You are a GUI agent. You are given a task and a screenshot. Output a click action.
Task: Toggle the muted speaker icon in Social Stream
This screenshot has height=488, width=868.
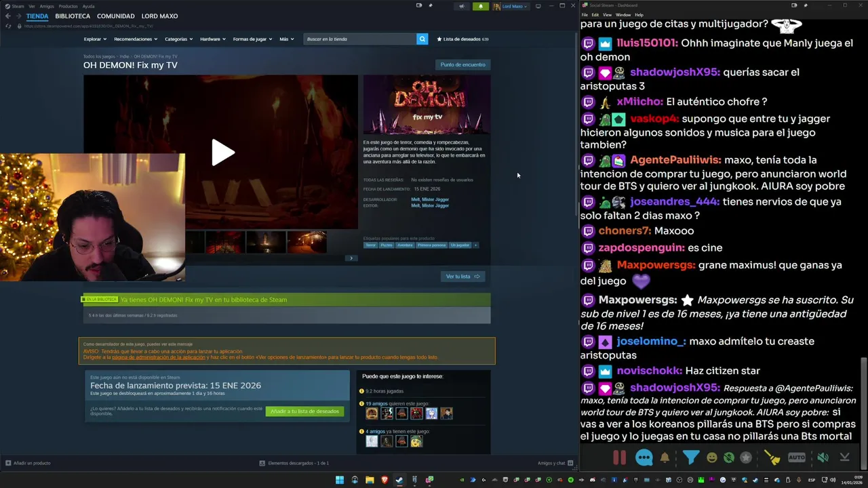coord(823,457)
